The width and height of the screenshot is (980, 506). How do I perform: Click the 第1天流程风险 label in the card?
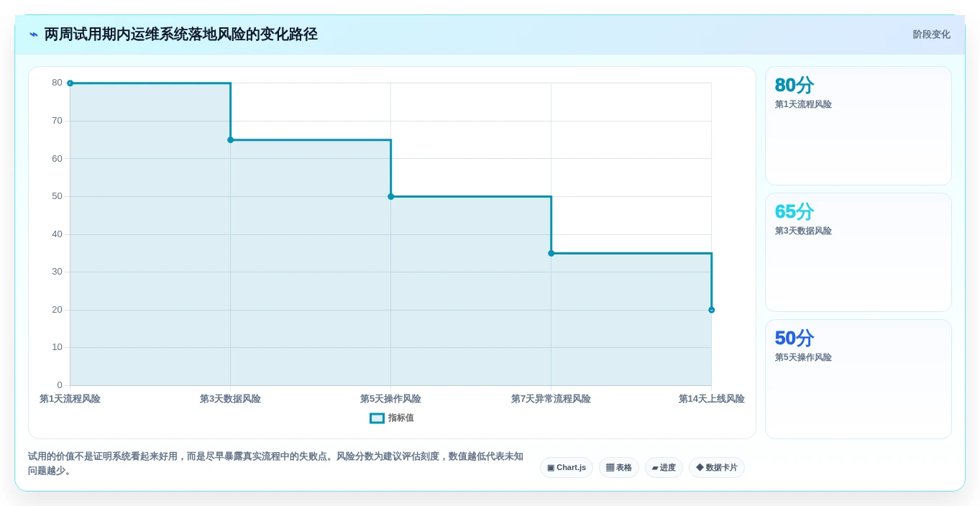pyautogui.click(x=803, y=105)
